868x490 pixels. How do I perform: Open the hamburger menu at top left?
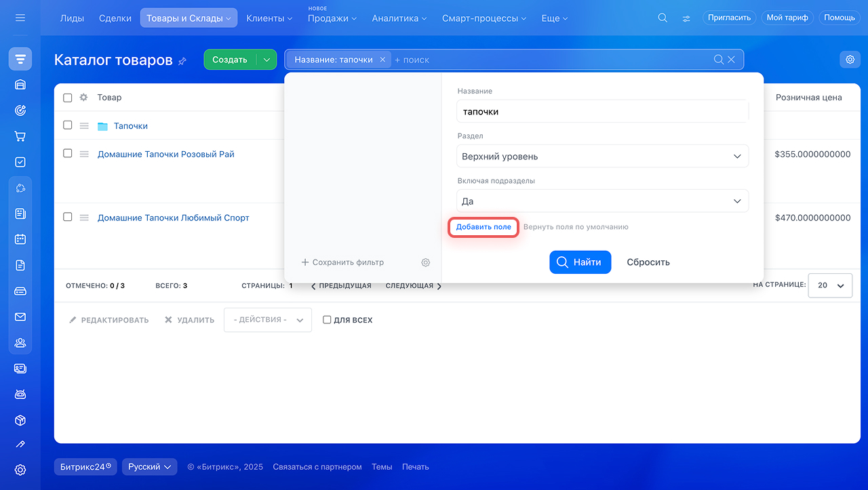pyautogui.click(x=20, y=18)
